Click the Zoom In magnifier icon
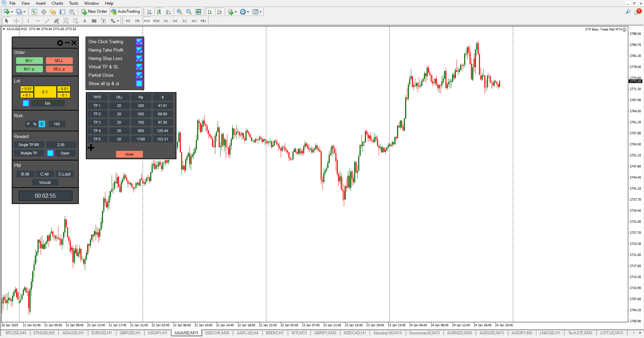644x338 pixels. point(179,12)
